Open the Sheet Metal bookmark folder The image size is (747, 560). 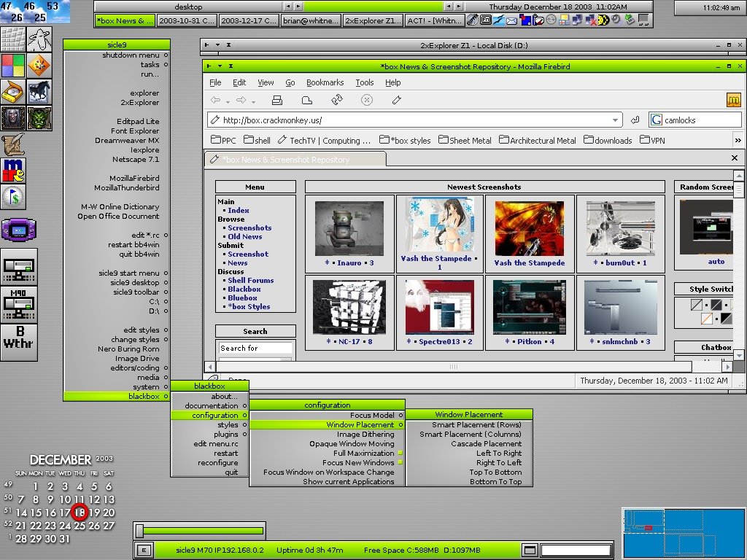(465, 141)
